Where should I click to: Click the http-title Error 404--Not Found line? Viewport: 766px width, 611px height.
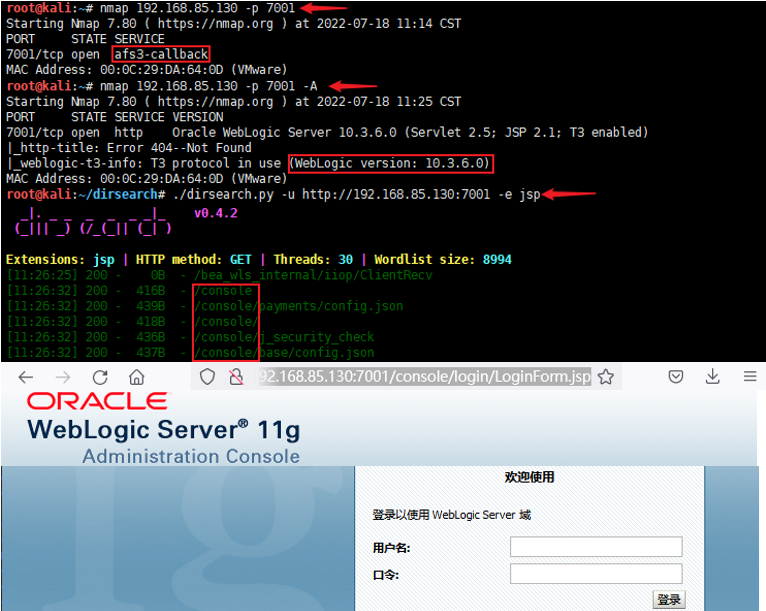[130, 148]
